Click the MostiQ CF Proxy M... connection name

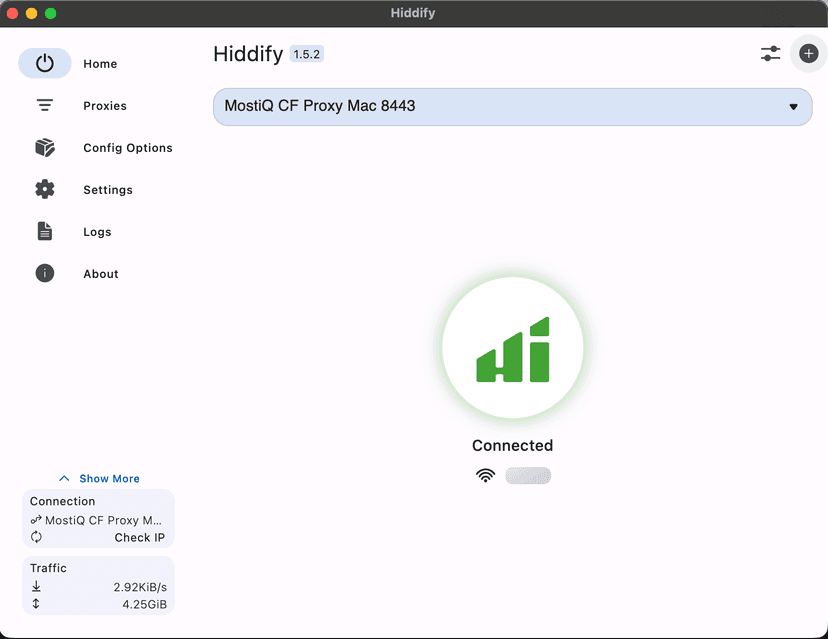point(104,520)
